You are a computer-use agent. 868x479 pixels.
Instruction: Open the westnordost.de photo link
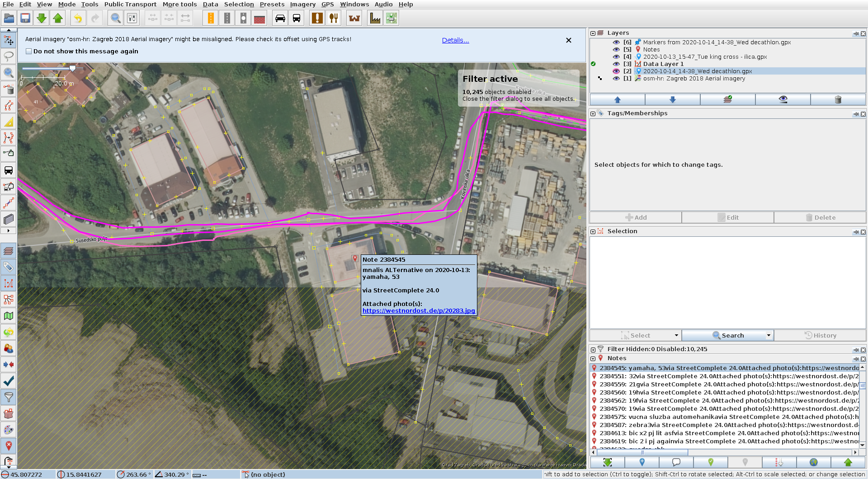(418, 311)
